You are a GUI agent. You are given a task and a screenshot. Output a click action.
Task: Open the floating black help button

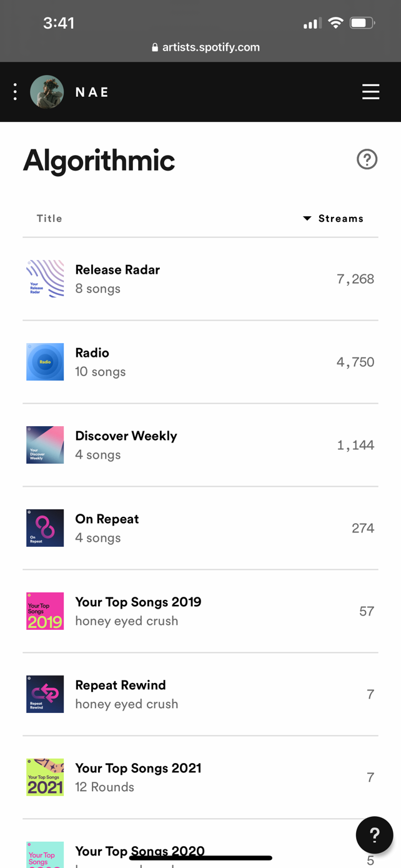374,834
